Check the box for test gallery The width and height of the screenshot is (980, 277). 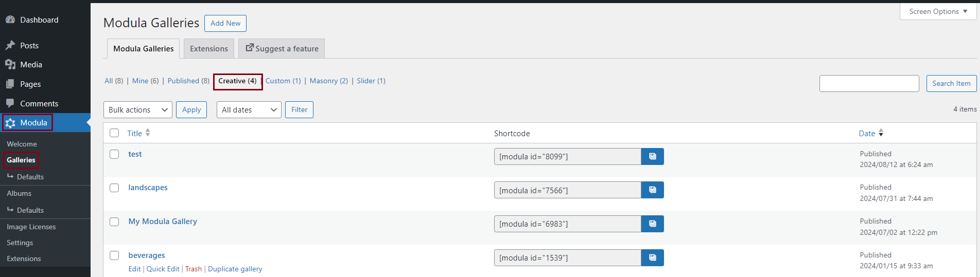[x=114, y=154]
